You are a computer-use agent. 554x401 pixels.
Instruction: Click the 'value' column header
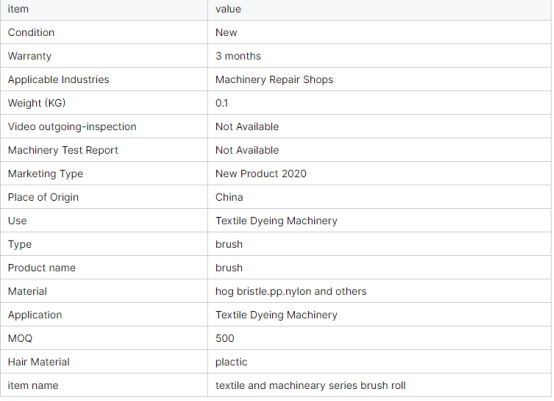[228, 9]
